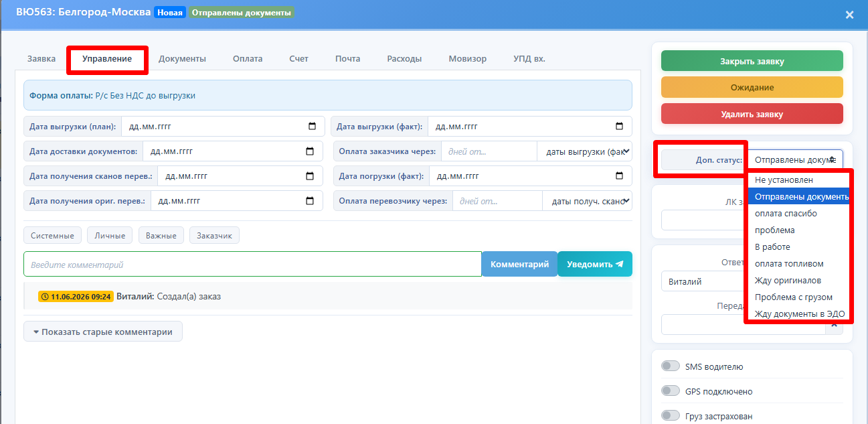The width and height of the screenshot is (868, 424).
Task: Click the Закрыть заявку button
Action: (x=752, y=61)
